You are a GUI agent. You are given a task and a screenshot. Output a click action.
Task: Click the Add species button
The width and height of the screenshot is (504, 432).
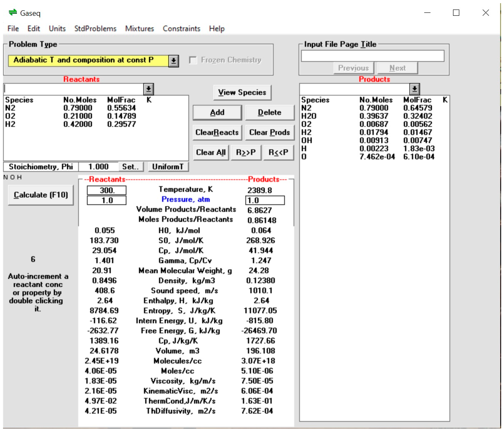(217, 113)
